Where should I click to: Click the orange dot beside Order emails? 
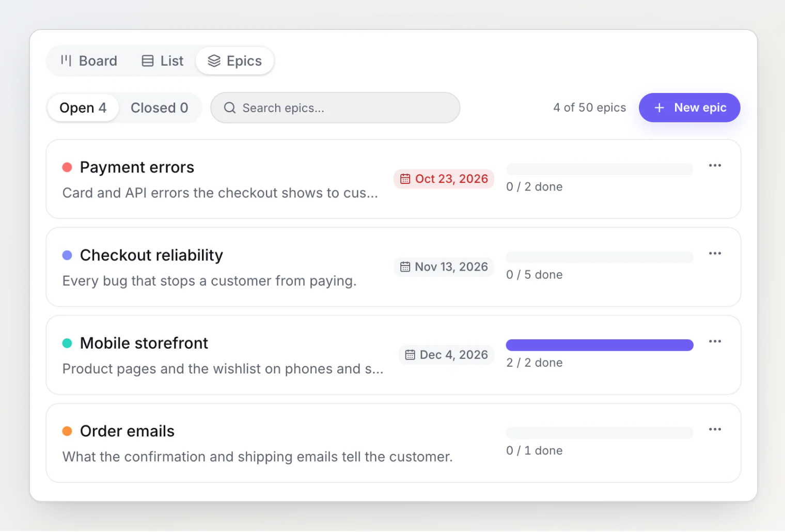(67, 431)
